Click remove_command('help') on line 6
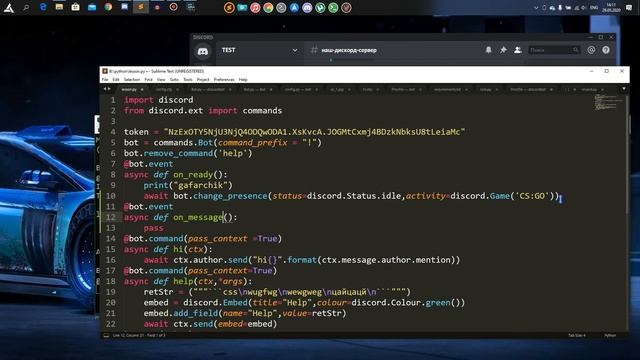Image resolution: width=640 pixels, height=360 pixels. coord(198,153)
